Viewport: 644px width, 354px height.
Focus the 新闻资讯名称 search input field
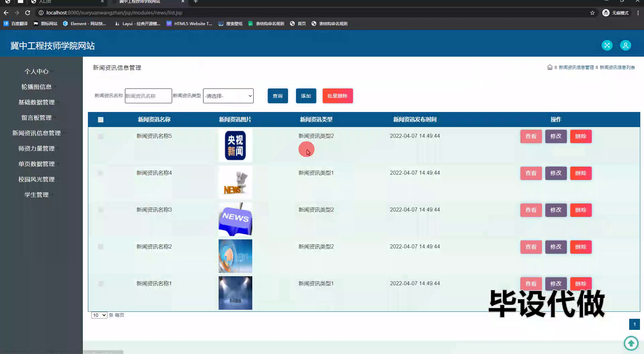click(148, 96)
